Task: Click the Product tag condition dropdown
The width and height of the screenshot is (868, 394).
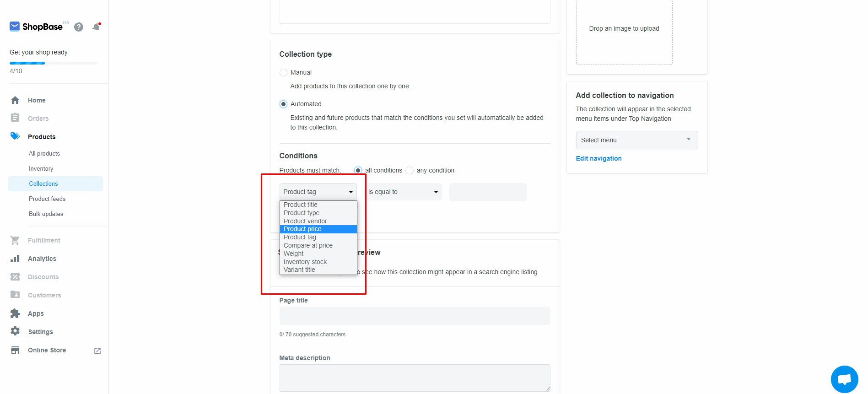Action: pos(318,192)
